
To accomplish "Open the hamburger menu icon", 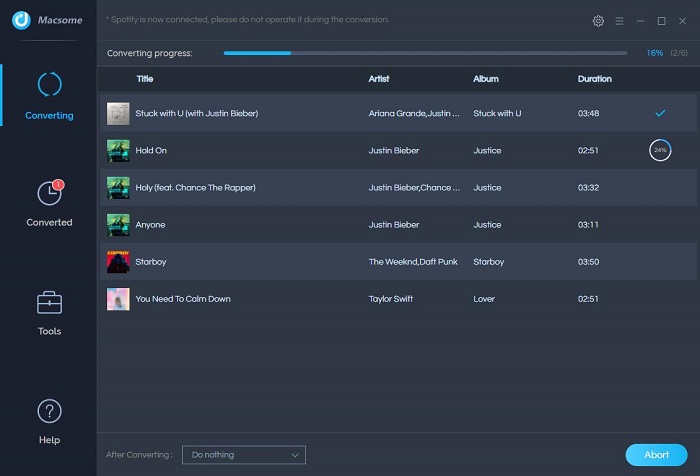I will coord(619,21).
